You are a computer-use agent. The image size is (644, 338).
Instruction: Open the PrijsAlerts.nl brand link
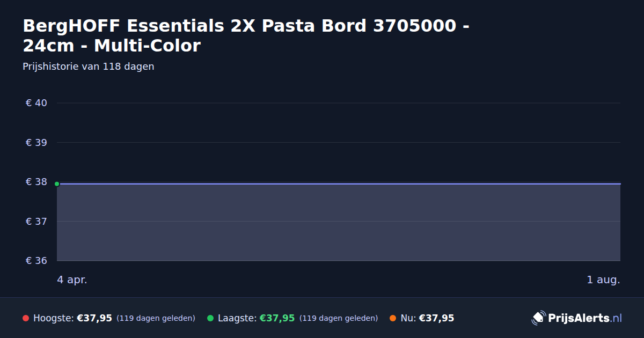click(577, 318)
